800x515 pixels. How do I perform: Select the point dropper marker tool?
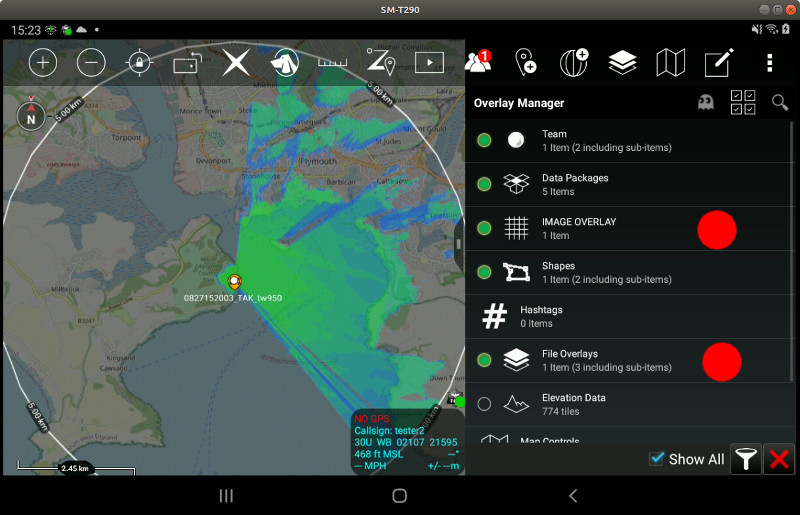pos(526,63)
